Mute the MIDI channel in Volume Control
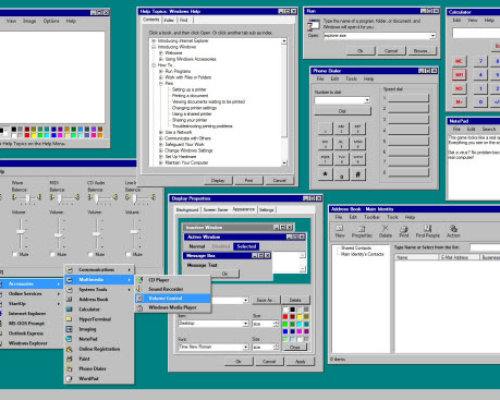The image size is (500, 400). pos(53,254)
